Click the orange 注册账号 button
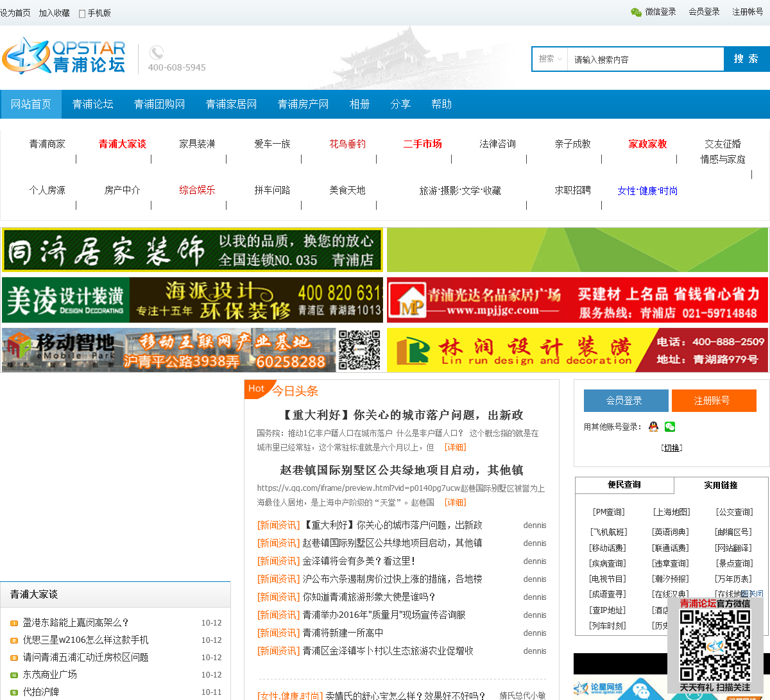Screen dimensions: 770x700 (714, 400)
